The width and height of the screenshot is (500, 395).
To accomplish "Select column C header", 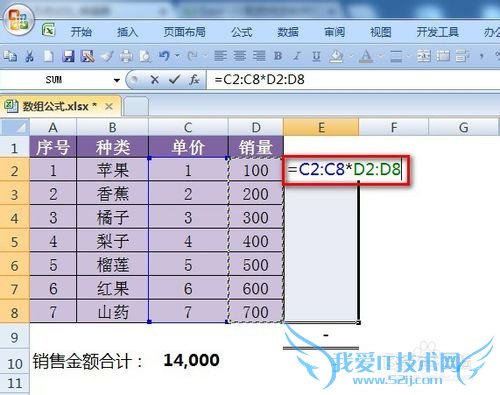I will 188,127.
